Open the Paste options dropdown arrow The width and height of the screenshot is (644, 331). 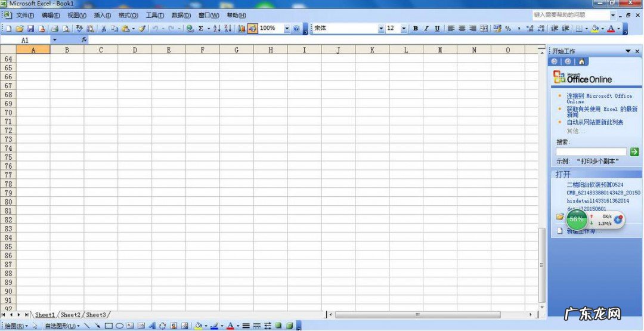coord(133,29)
